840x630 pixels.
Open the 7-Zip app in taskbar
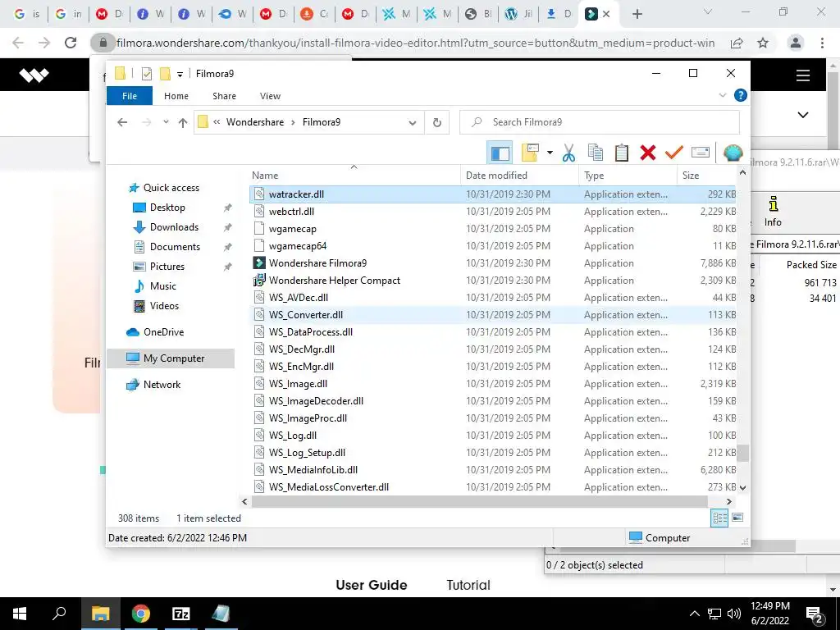click(x=181, y=614)
